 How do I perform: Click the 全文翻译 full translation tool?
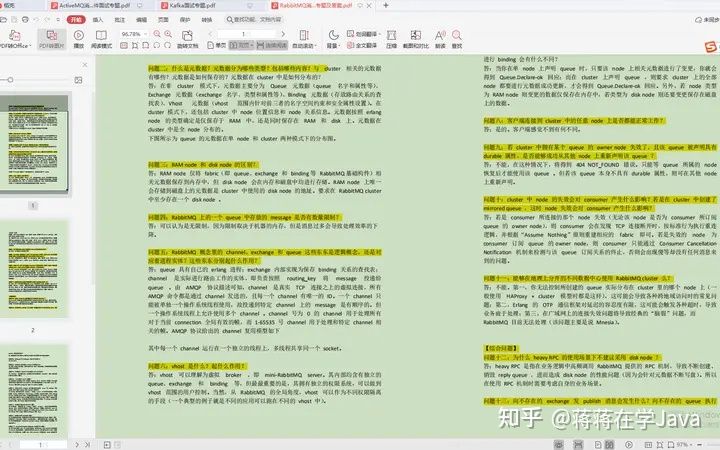tap(362, 45)
